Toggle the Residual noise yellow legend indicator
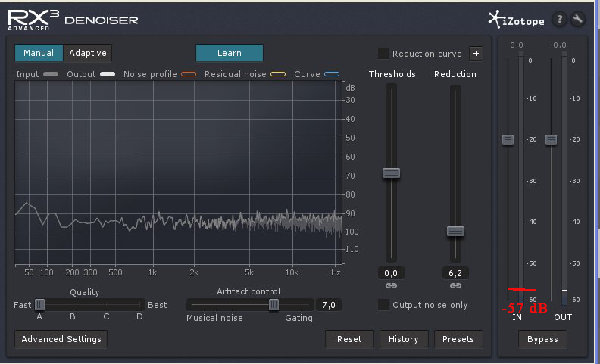The width and height of the screenshot is (600, 364). (x=278, y=74)
